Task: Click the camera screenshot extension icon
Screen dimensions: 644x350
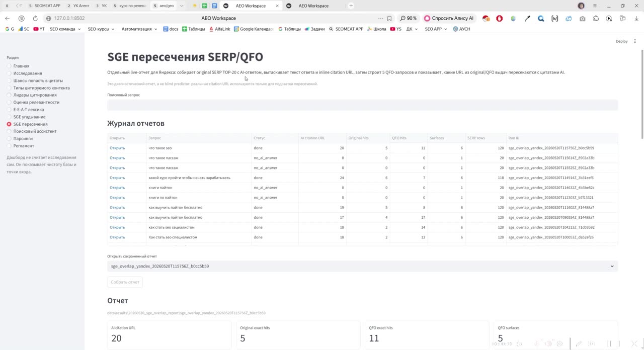Action: coord(582,18)
